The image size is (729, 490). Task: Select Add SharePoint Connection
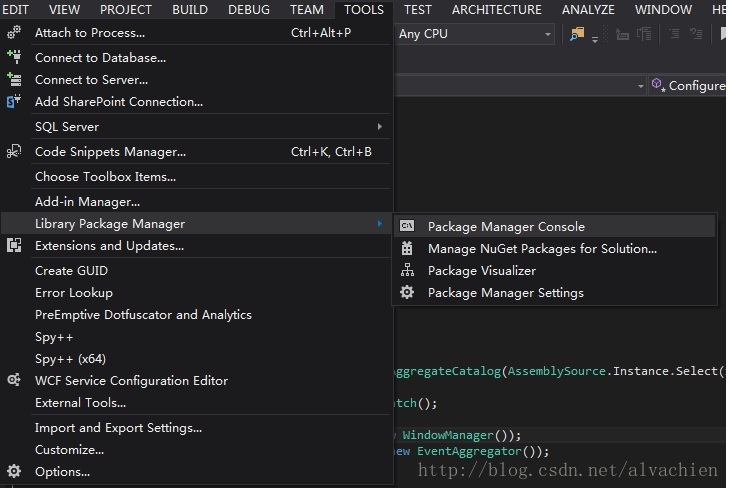point(195,101)
